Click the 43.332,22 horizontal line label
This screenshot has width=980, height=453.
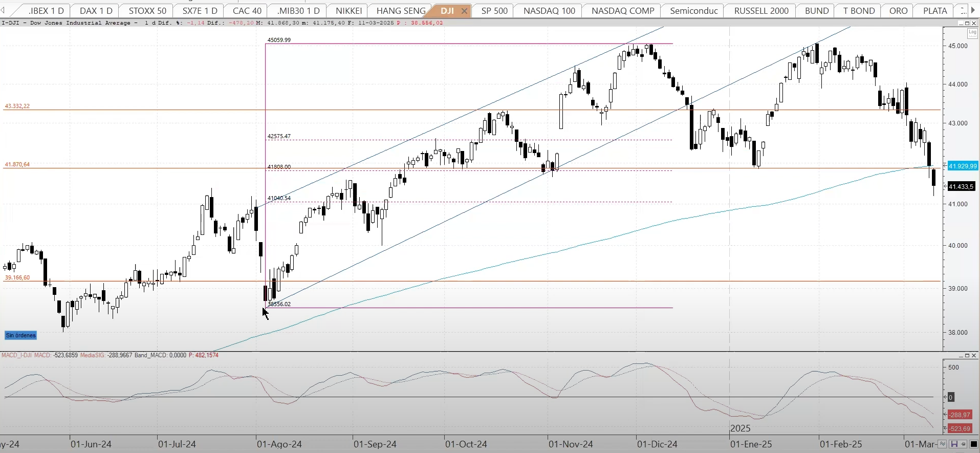pyautogui.click(x=17, y=106)
